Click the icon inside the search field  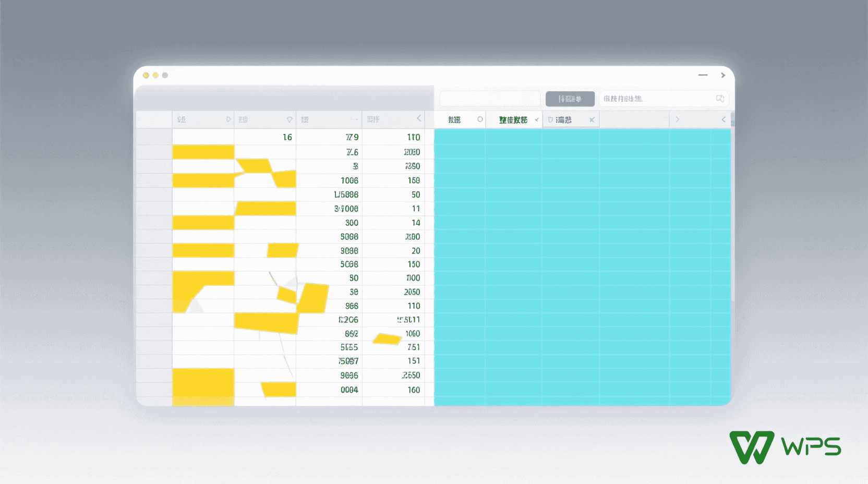pyautogui.click(x=720, y=99)
